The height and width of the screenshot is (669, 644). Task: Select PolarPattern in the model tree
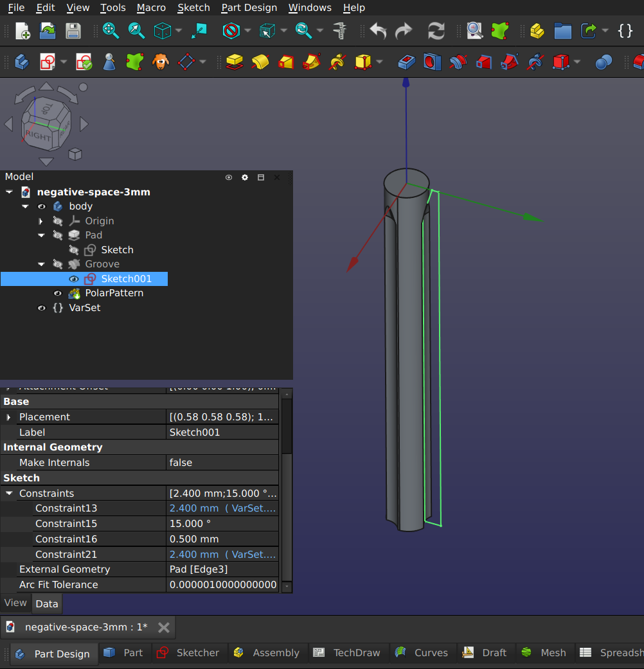pos(114,293)
